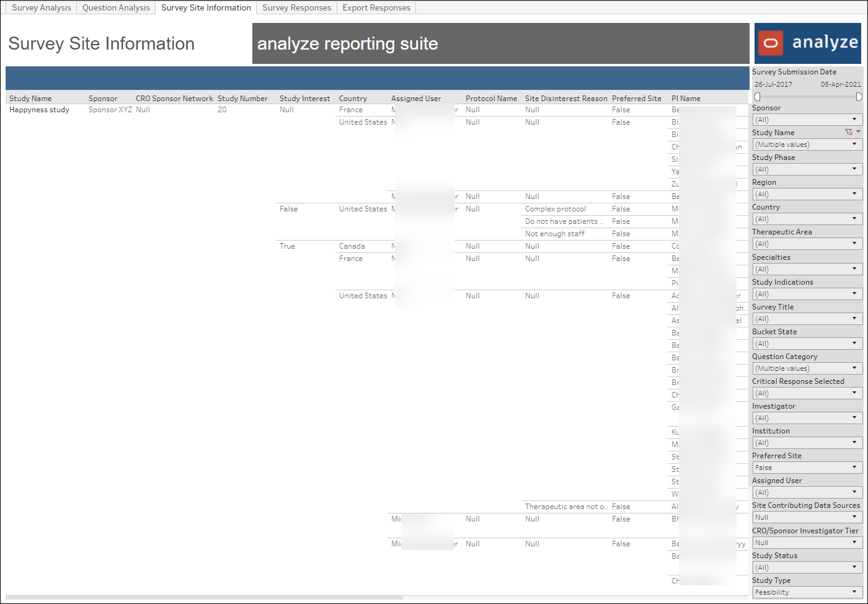Open the Study Indications dropdown

click(807, 294)
